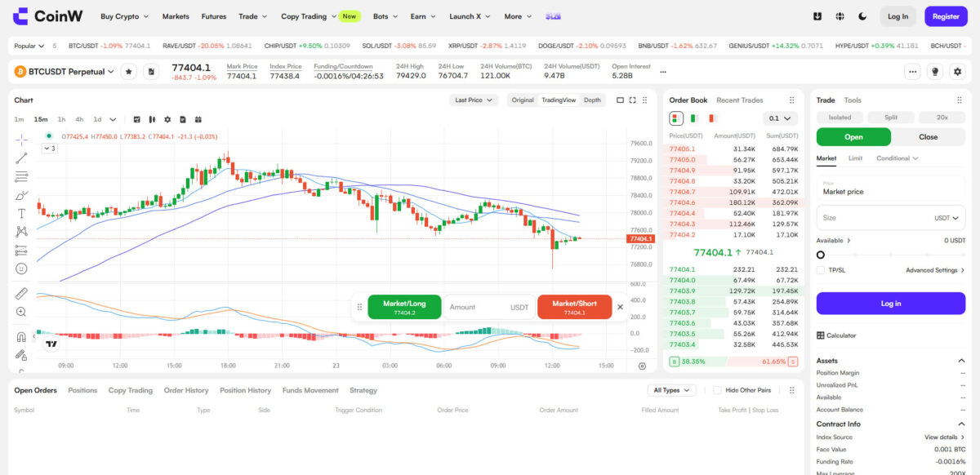Expand the More menu

(x=518, y=16)
